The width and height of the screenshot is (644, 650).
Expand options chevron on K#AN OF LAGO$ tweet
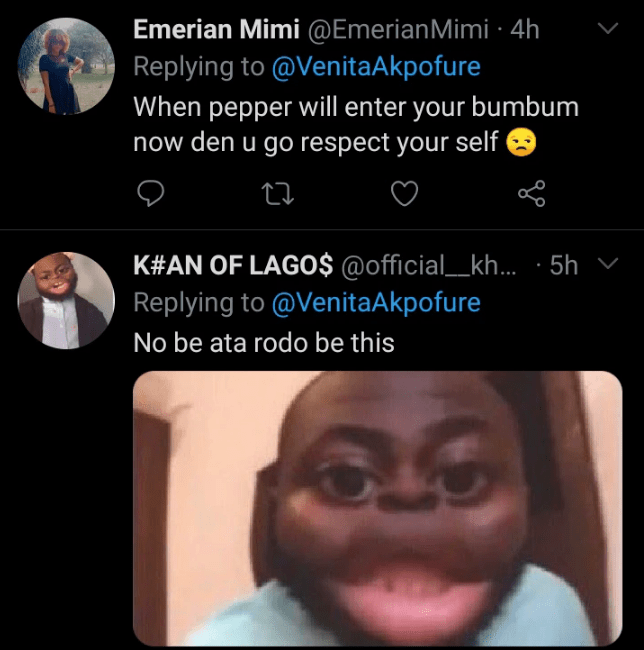(607, 264)
